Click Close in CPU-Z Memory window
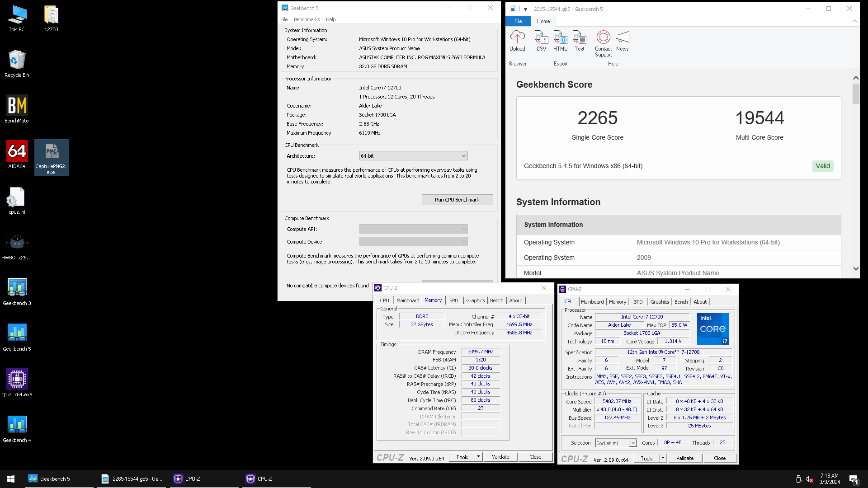The width and height of the screenshot is (868, 488). click(535, 457)
